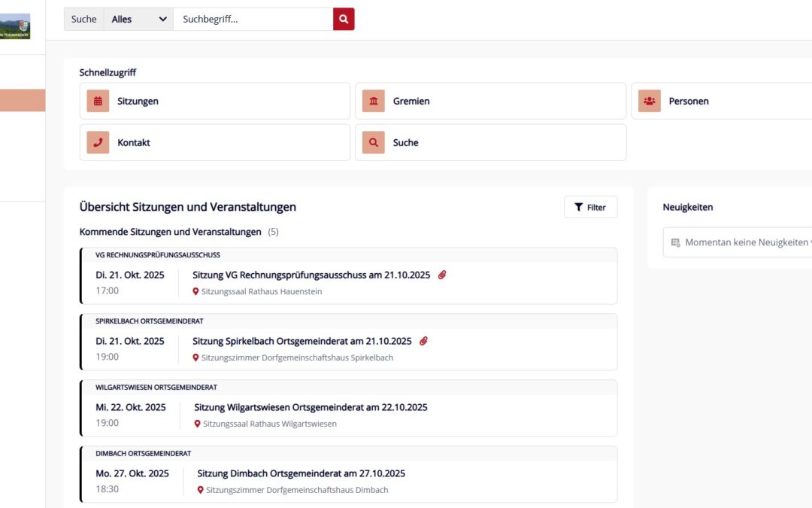This screenshot has width=812, height=508.
Task: Open the Gremien building icon shortcut
Action: [x=374, y=101]
